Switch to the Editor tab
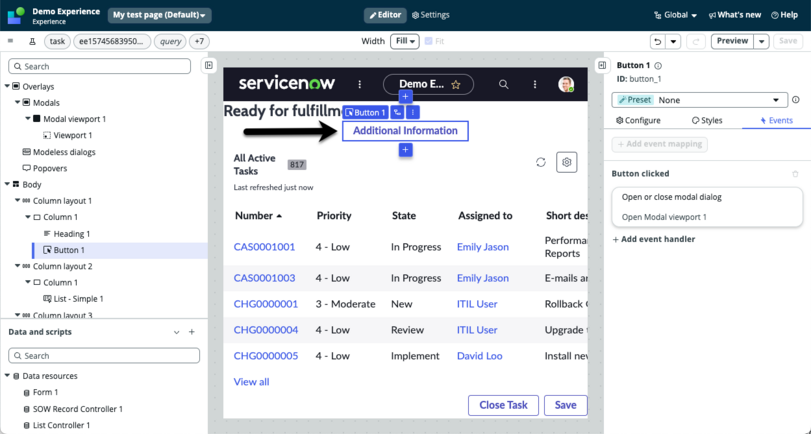Image resolution: width=811 pixels, height=434 pixels. click(385, 15)
